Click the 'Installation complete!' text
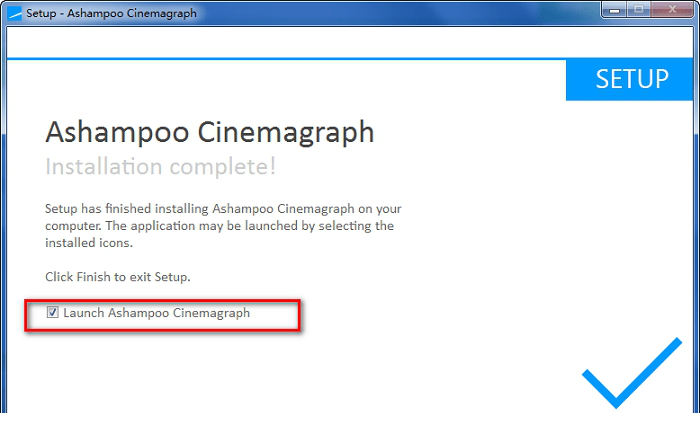 point(161,167)
